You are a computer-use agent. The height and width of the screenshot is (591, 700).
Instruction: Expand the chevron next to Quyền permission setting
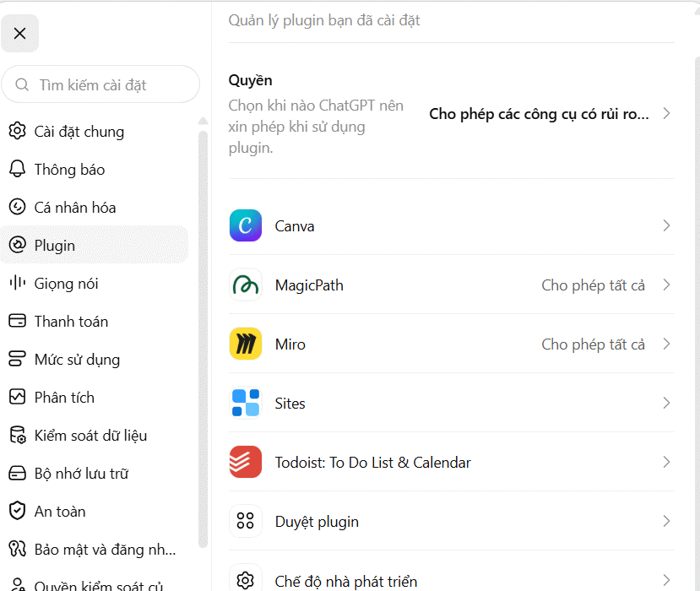666,113
